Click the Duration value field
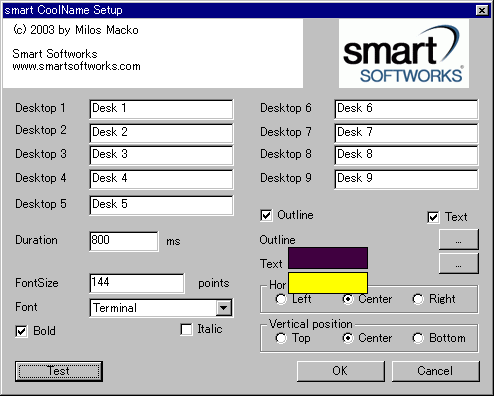Screen dimensions: 494x396 coord(124,241)
